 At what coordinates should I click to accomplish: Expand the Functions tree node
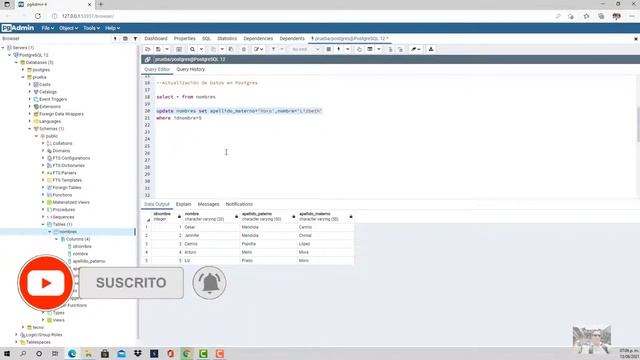point(43,195)
